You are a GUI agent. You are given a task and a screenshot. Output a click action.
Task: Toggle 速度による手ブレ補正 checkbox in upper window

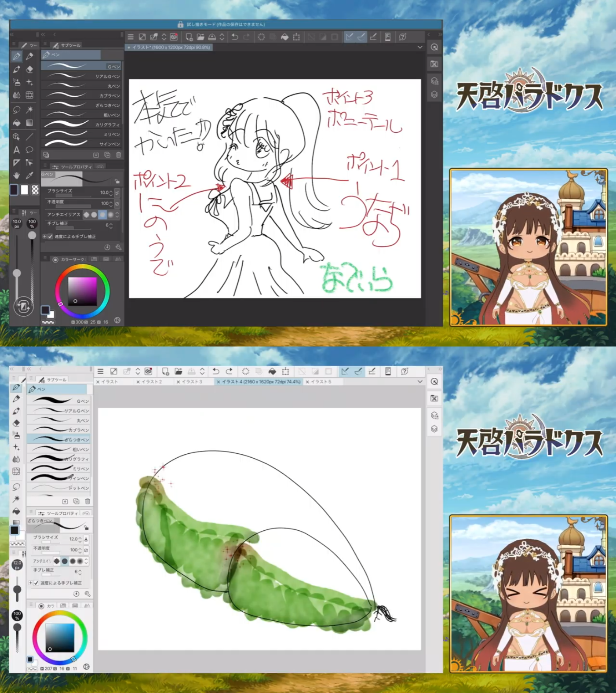(50, 237)
